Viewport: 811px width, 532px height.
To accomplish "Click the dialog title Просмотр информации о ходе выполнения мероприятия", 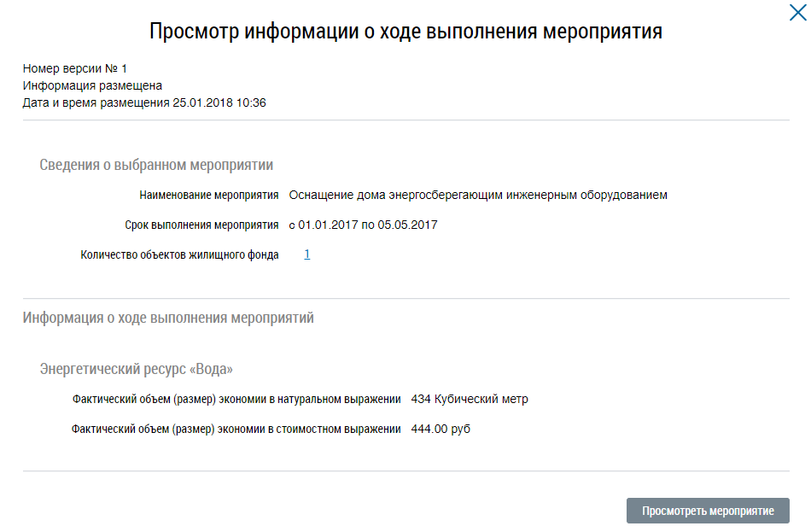I will click(x=405, y=32).
